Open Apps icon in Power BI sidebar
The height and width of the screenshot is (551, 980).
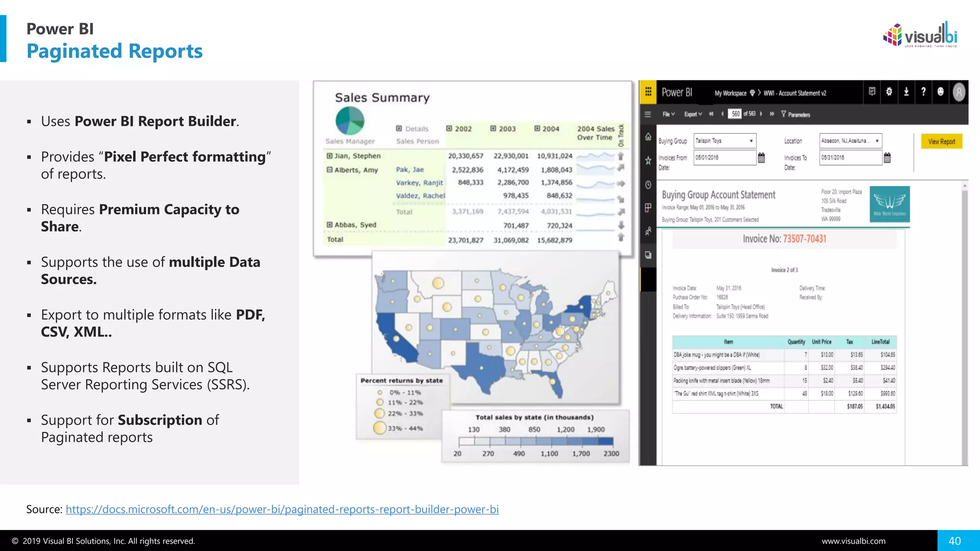click(648, 208)
